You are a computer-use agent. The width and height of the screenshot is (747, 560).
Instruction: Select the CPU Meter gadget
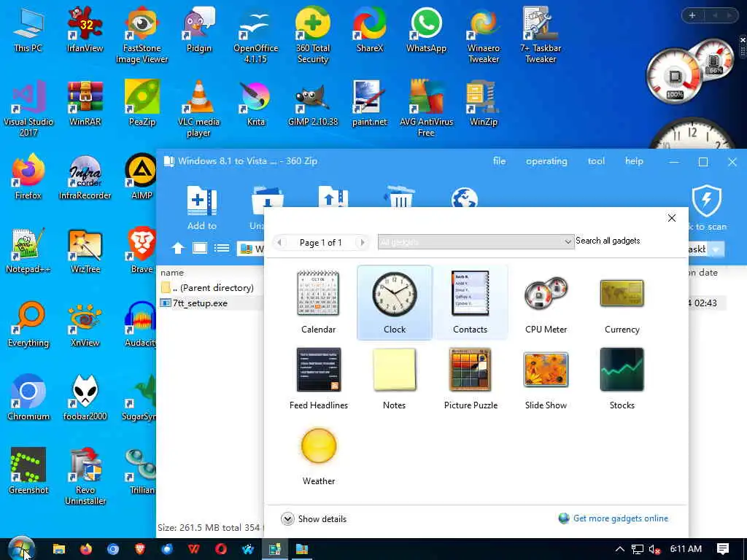[x=546, y=303]
